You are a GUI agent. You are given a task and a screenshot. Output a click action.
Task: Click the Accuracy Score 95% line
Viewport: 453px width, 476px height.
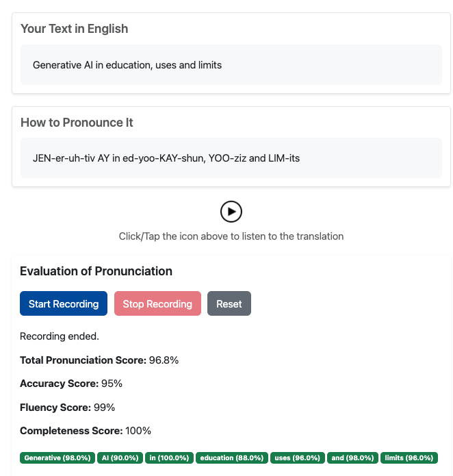[x=71, y=384]
